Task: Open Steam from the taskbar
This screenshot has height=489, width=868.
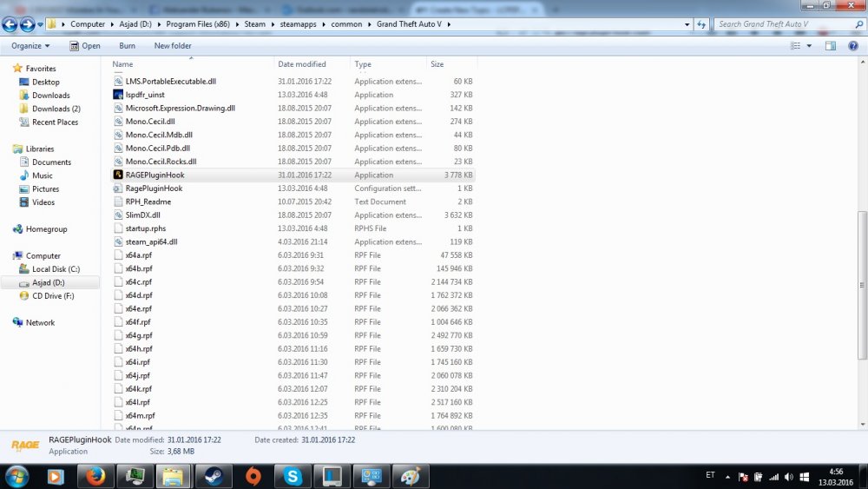Action: 214,476
